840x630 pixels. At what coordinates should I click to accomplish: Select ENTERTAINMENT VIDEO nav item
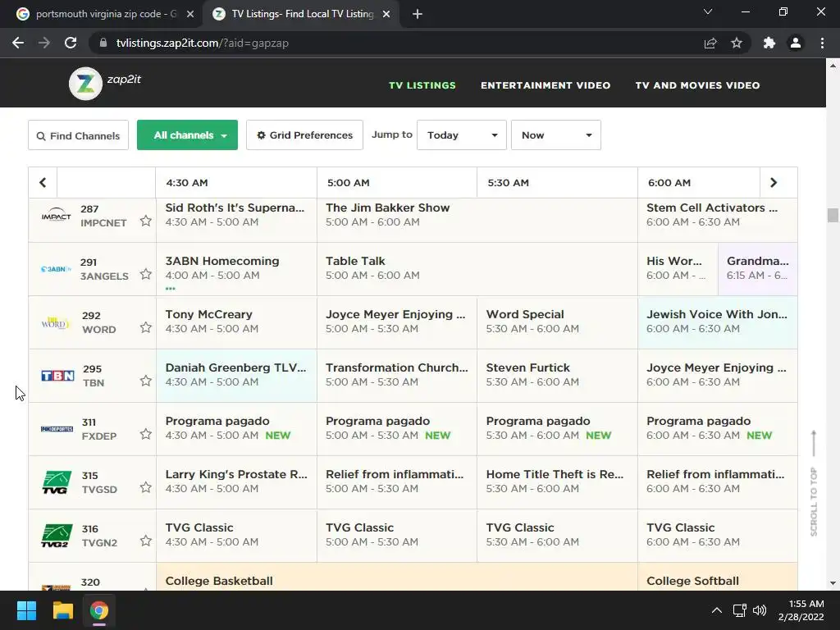546,85
